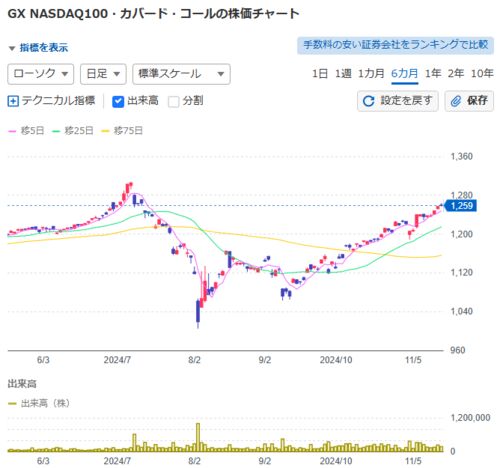Image resolution: width=500 pixels, height=468 pixels.
Task: Click the refresh icon in 設定を戻す
Action: coord(369,101)
